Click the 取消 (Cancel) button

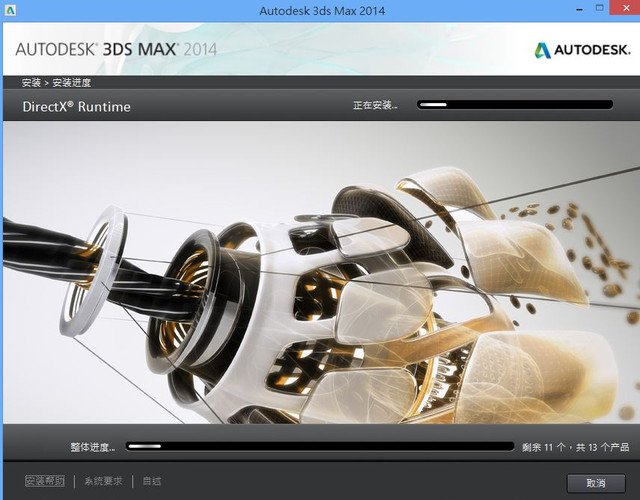(596, 483)
